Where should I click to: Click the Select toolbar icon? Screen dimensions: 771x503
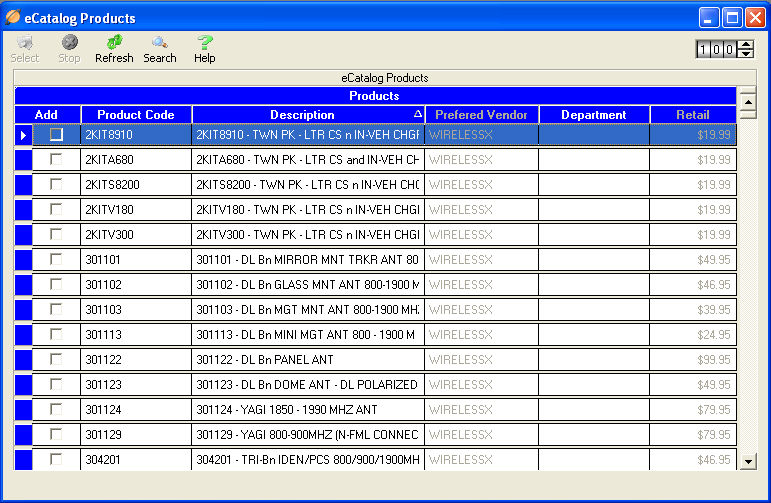point(25,49)
